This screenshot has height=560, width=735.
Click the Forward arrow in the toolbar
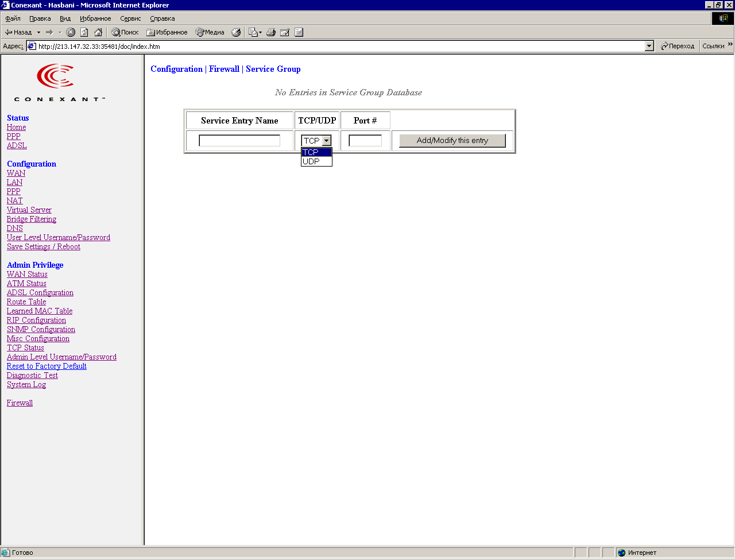pos(49,32)
